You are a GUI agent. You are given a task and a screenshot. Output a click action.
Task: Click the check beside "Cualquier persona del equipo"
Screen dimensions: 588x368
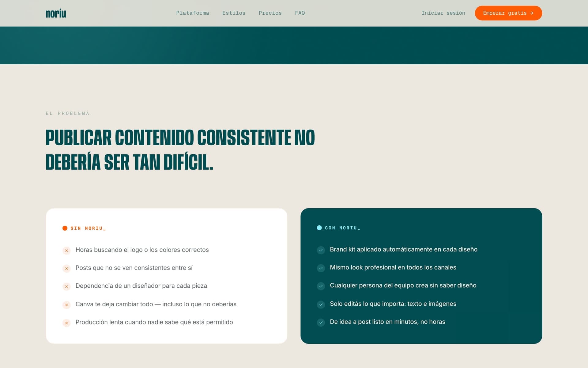321,286
